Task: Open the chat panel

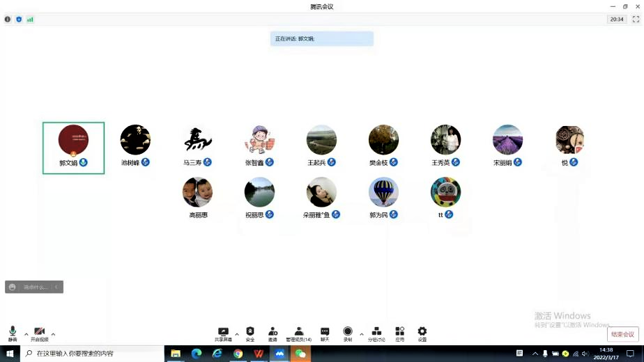Action: pyautogui.click(x=325, y=333)
